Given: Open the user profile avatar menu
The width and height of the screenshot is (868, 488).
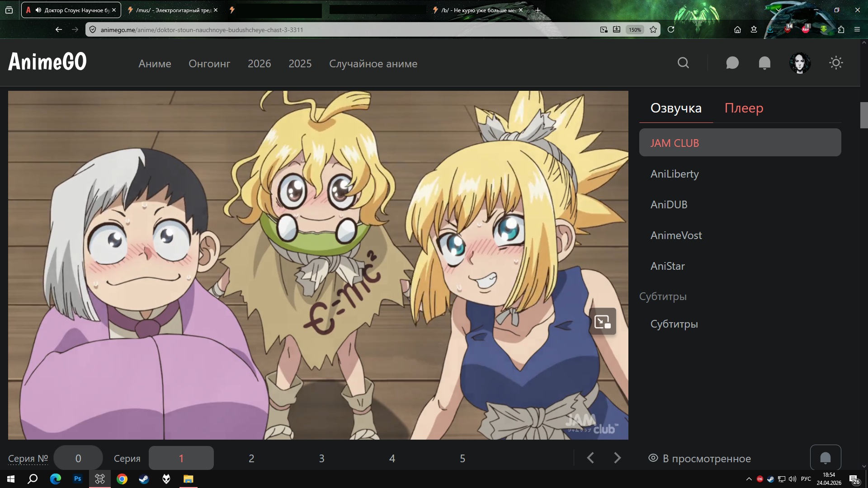Looking at the screenshot, I should [x=800, y=63].
